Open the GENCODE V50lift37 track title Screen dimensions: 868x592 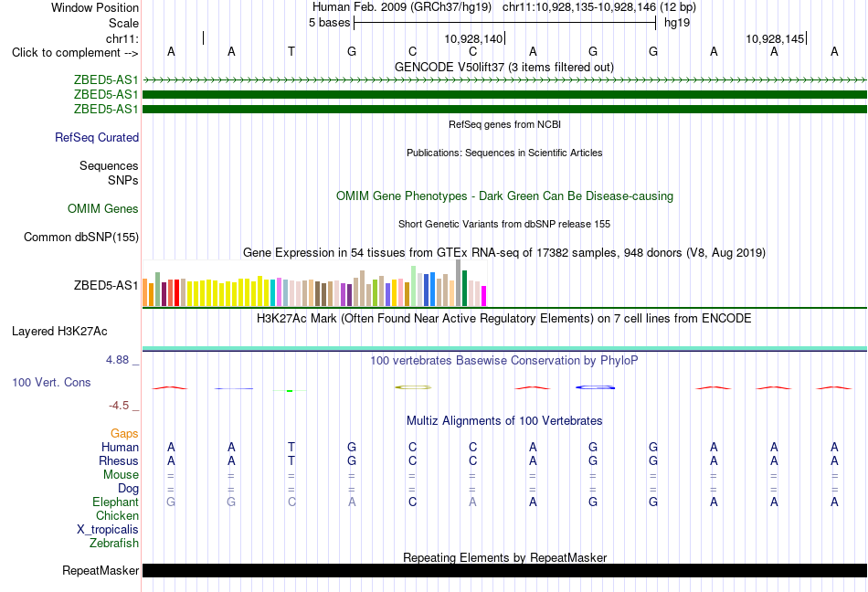tap(504, 67)
